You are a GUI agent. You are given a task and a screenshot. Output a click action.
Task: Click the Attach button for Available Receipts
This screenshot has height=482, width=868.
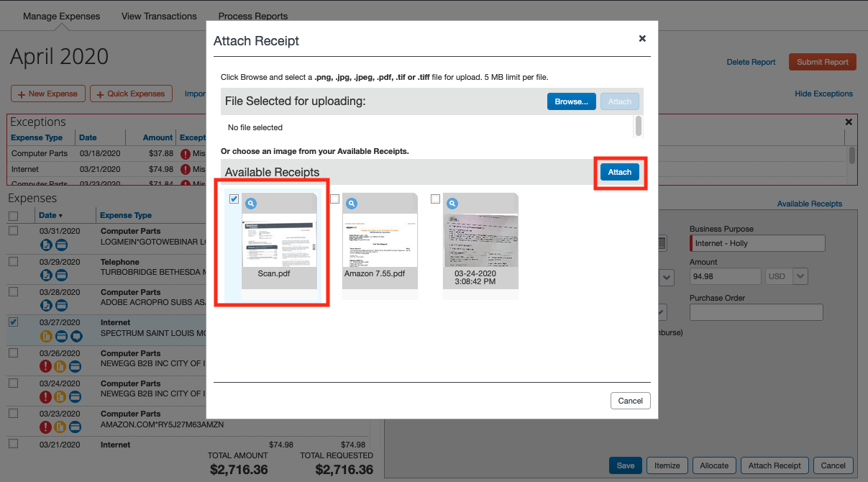tap(620, 172)
